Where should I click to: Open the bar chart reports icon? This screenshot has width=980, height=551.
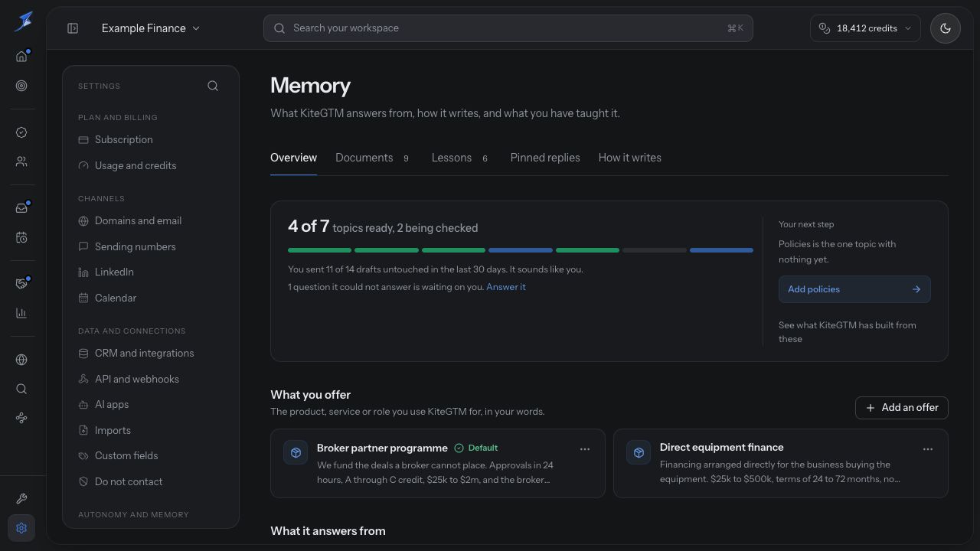(x=21, y=313)
